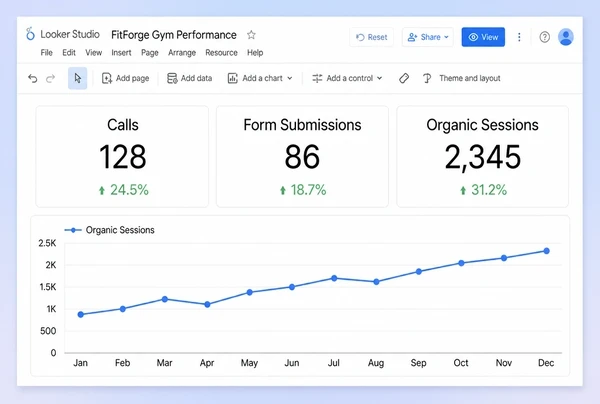
Task: Click the Sep x-axis label
Action: (x=418, y=363)
